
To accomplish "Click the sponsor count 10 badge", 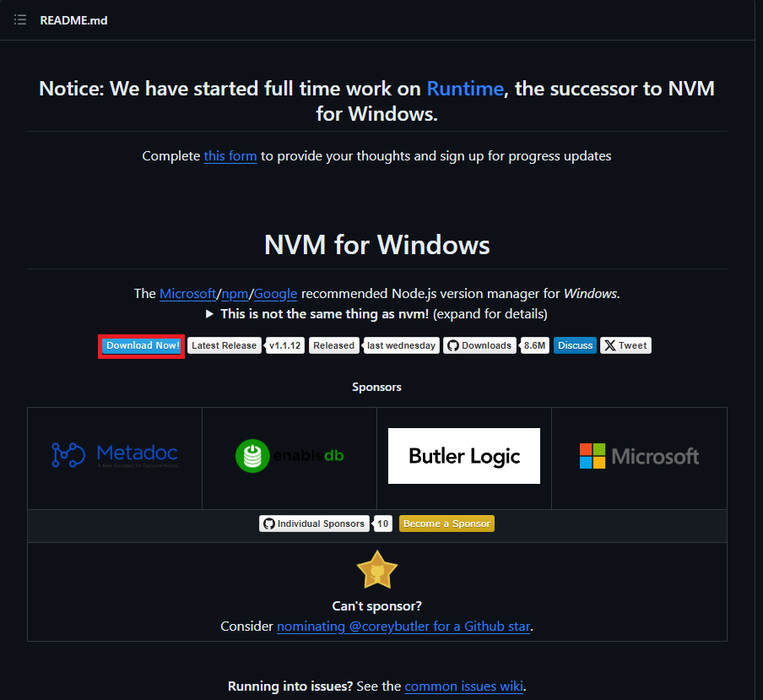I will tap(383, 524).
